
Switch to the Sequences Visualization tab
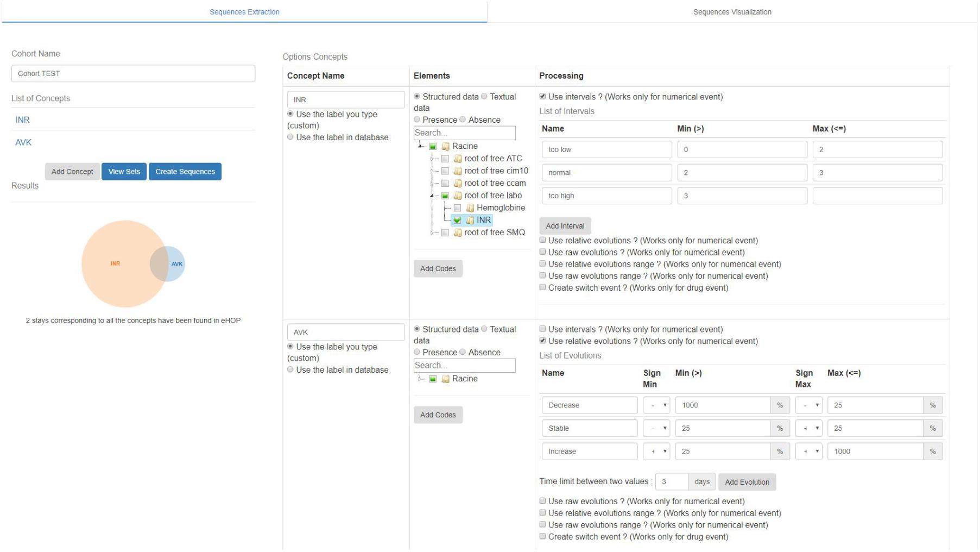731,12
